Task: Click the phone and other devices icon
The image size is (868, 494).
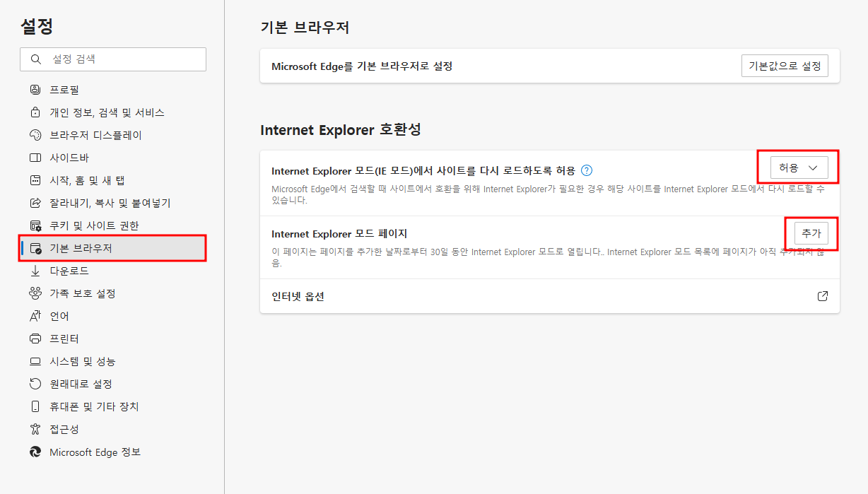Action: 35,406
